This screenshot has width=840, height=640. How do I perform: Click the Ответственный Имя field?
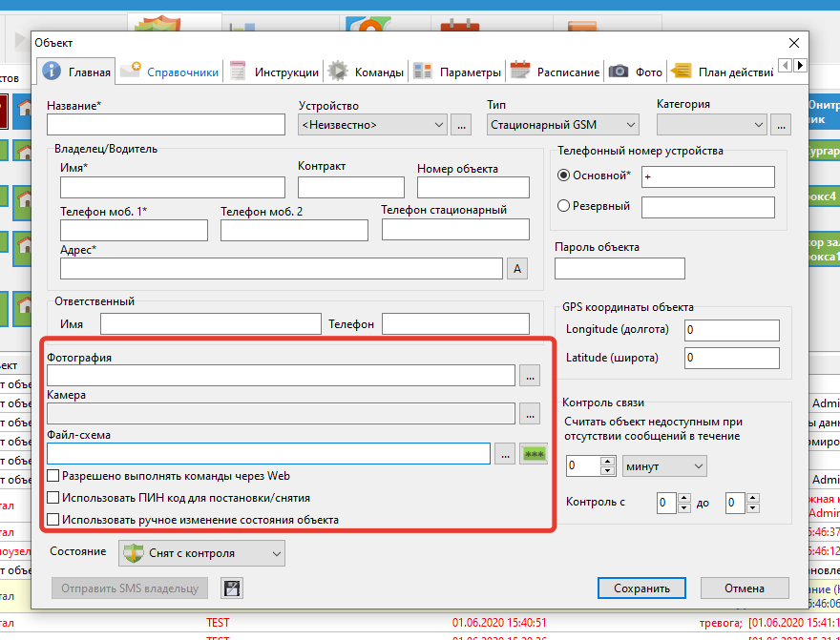(x=211, y=324)
